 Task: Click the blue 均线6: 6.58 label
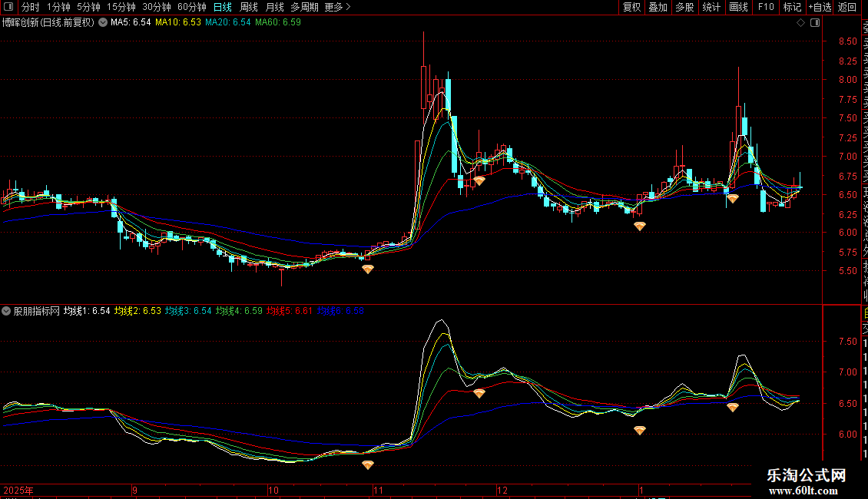(x=340, y=311)
